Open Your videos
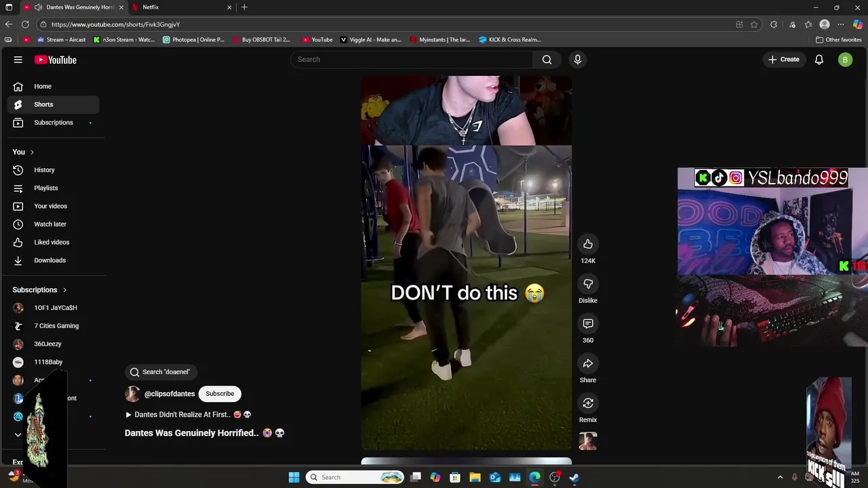 coord(54,206)
